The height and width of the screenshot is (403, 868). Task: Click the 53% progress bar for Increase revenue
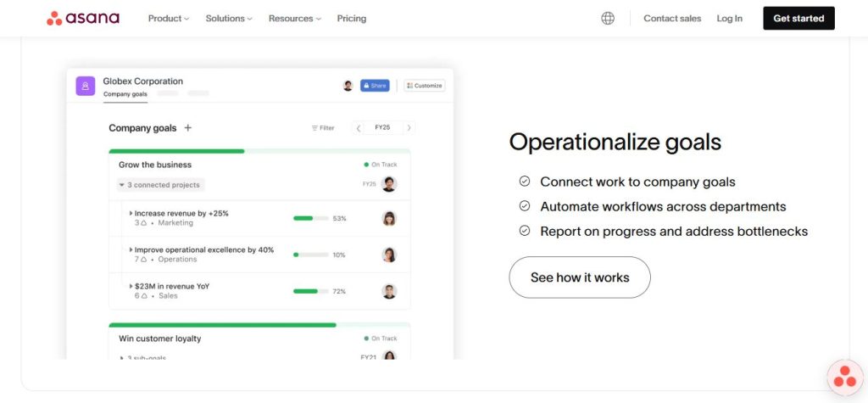pos(310,218)
